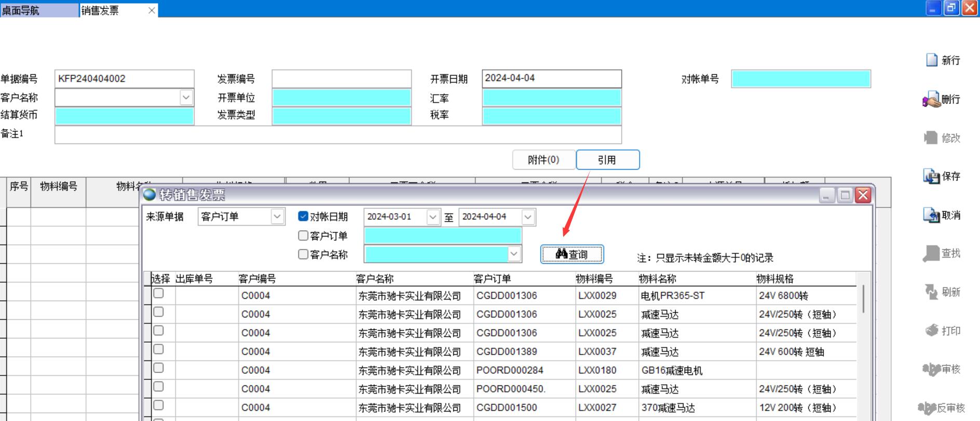The width and height of the screenshot is (980, 421).
Task: Click the 查找 (find) icon
Action: tap(931, 254)
